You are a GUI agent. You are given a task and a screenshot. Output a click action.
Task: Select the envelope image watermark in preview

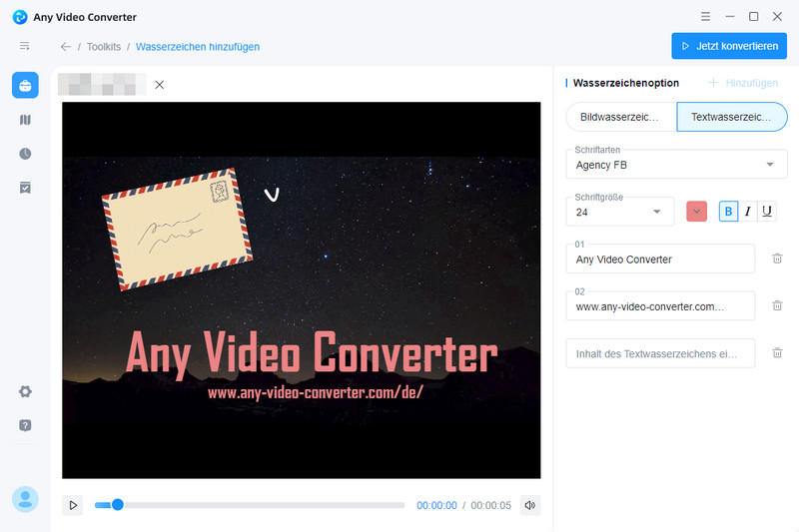coord(178,230)
